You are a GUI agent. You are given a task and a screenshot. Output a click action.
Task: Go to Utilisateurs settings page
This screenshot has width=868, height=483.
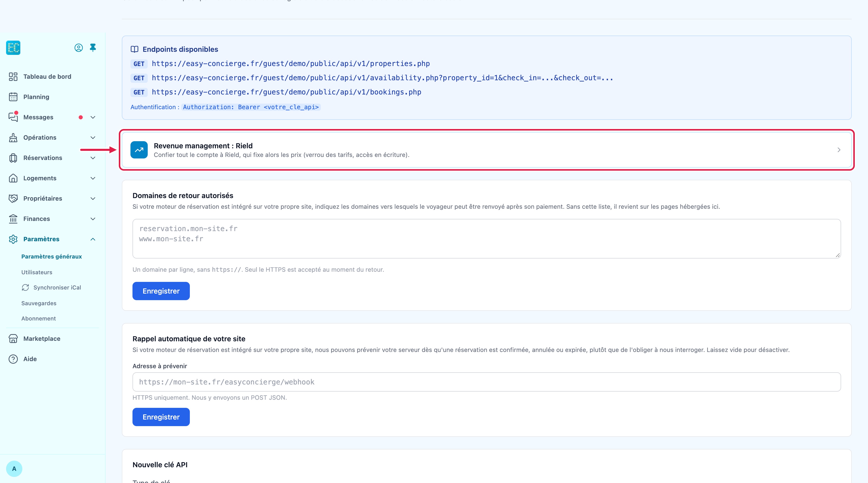37,272
